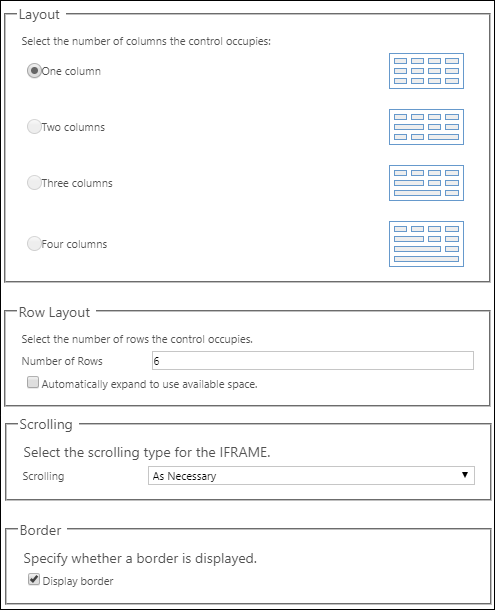Image resolution: width=495 pixels, height=610 pixels.
Task: Click the Three columns label text
Action: coord(77,183)
